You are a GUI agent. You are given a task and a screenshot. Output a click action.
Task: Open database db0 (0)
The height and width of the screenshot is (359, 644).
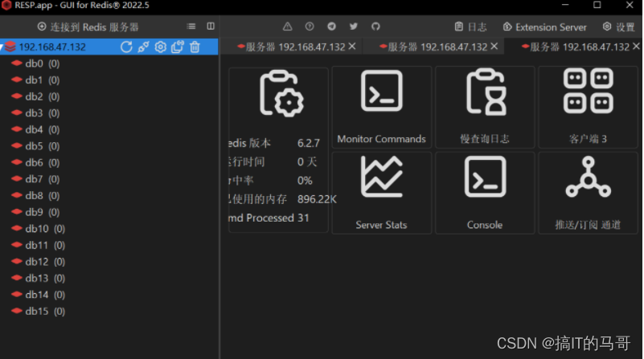click(35, 63)
